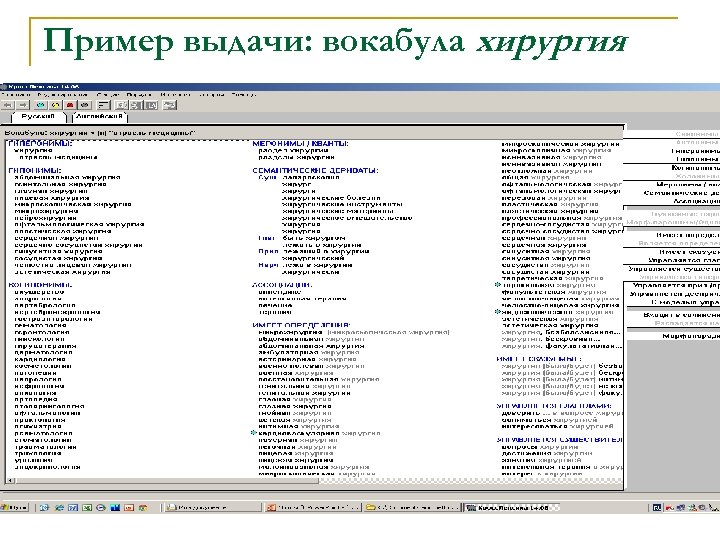The height and width of the screenshot is (540, 720).
Task: Click the cohyponym акушерство
Action: pyautogui.click(x=39, y=292)
